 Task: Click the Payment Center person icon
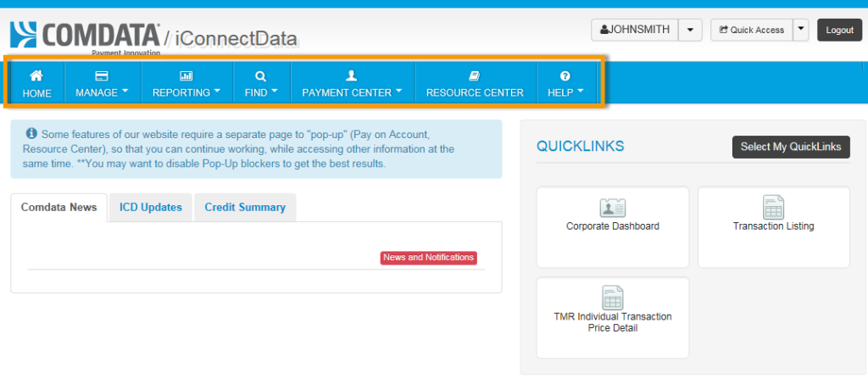point(352,76)
